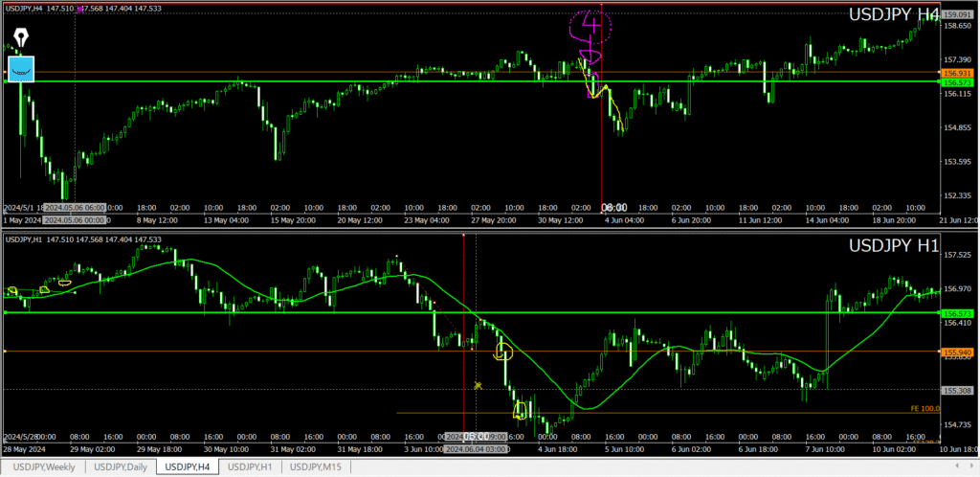Click the yellow X marker on H1 chart

point(477,385)
